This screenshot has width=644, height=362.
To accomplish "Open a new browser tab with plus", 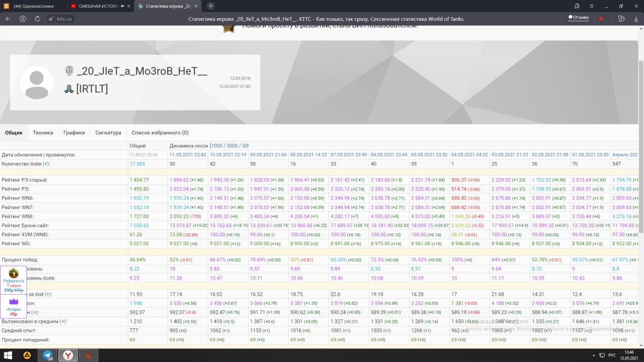I will pyautogui.click(x=211, y=6).
